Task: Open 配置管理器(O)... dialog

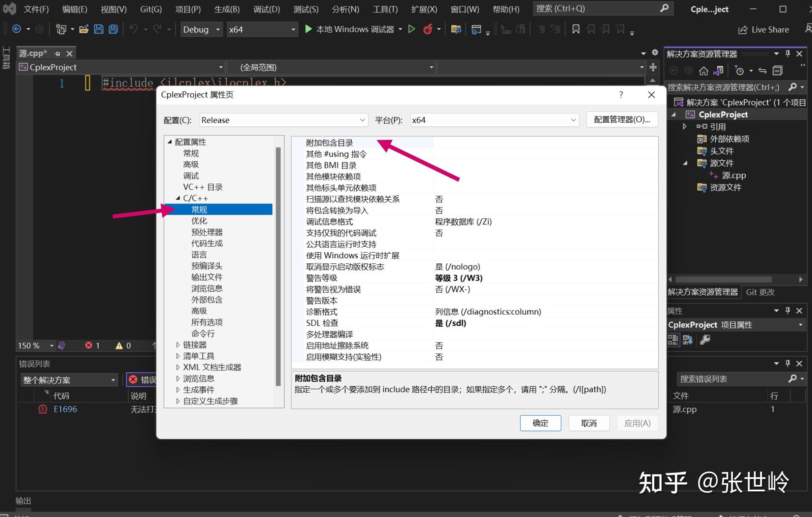Action: pyautogui.click(x=621, y=119)
